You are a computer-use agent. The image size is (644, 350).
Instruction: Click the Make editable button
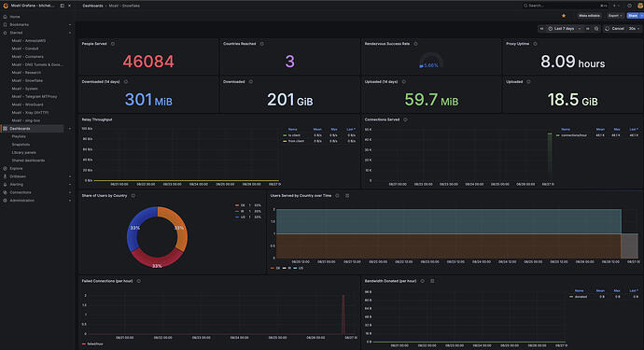(589, 16)
